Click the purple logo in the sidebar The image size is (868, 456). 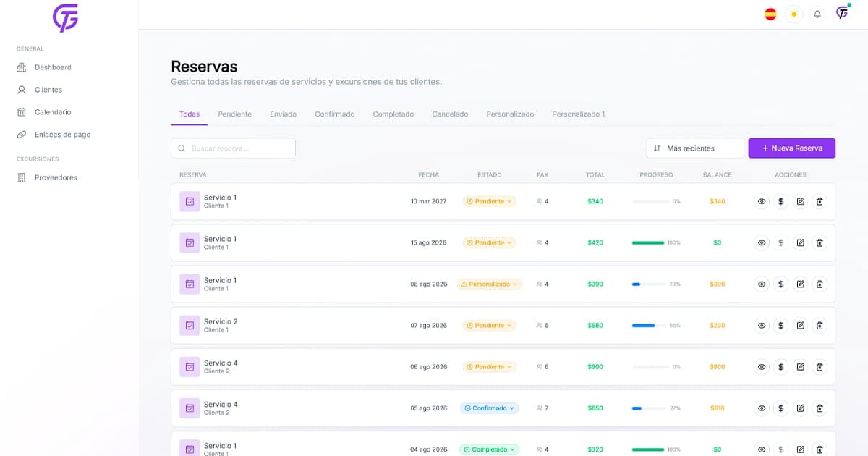pos(65,18)
